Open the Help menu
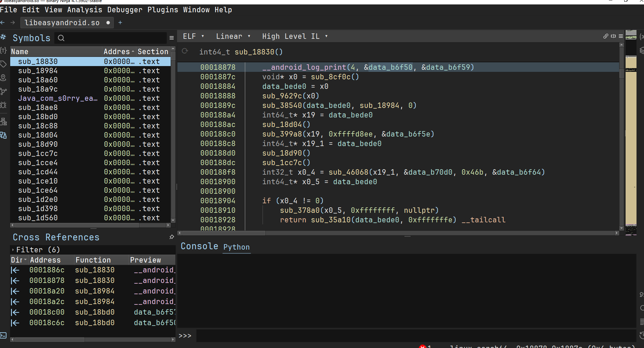Screen dimensions: 644x348 point(223,10)
